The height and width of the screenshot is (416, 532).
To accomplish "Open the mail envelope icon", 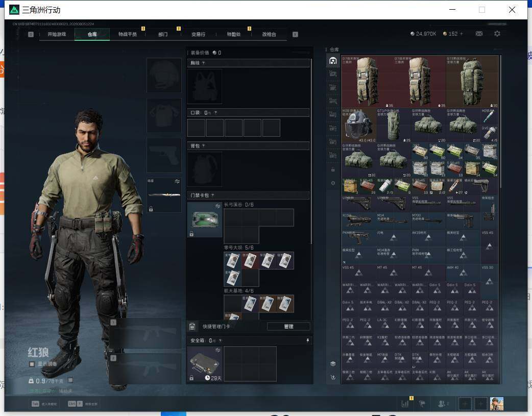I will coord(479,34).
